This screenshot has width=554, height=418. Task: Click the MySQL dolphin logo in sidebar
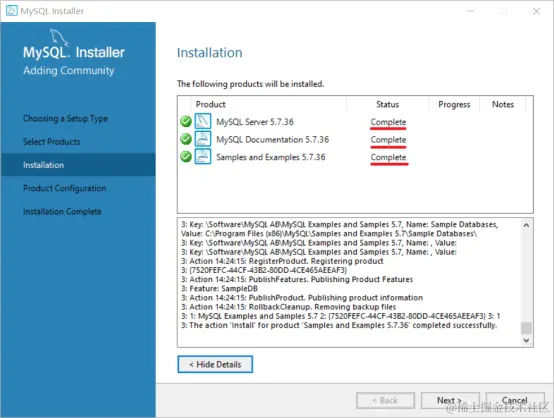point(59,37)
